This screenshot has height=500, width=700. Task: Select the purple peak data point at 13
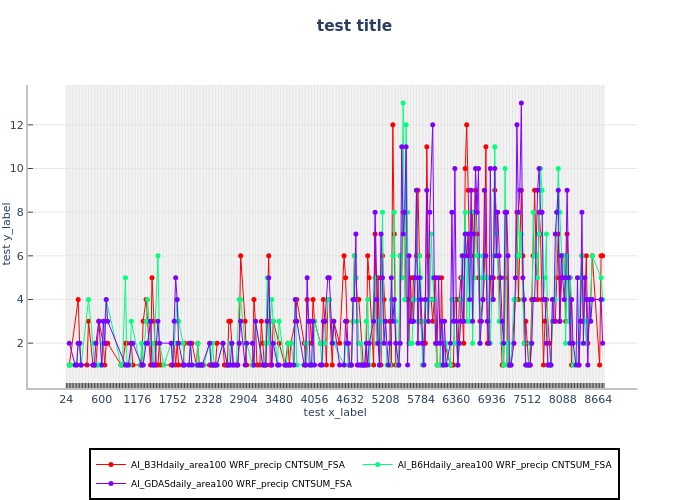pos(521,103)
